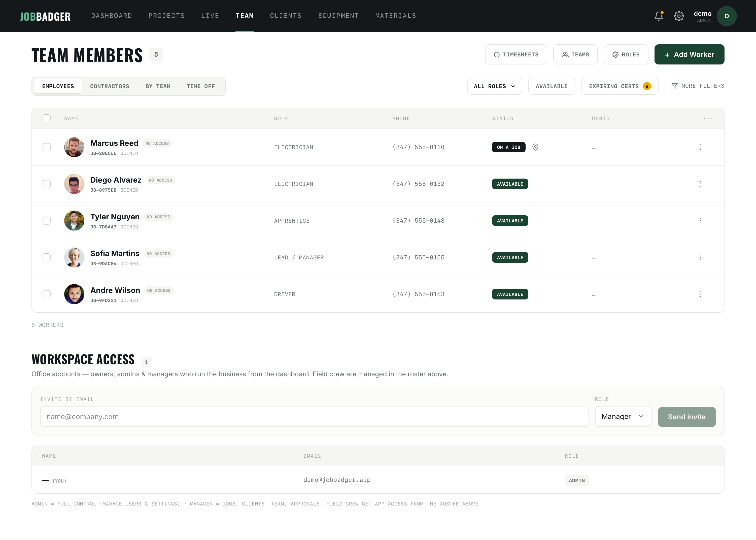Click the Expiring Certs filter
The width and height of the screenshot is (756, 540).
pyautogui.click(x=619, y=86)
